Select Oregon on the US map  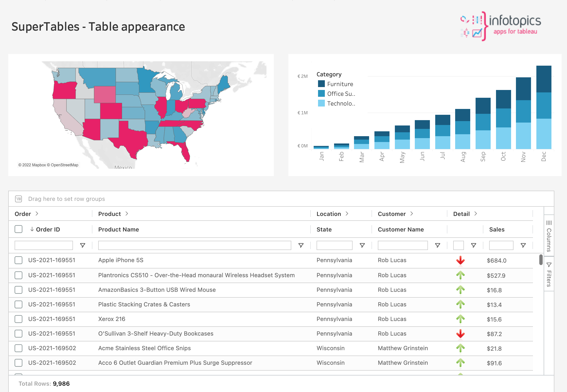tap(64, 90)
